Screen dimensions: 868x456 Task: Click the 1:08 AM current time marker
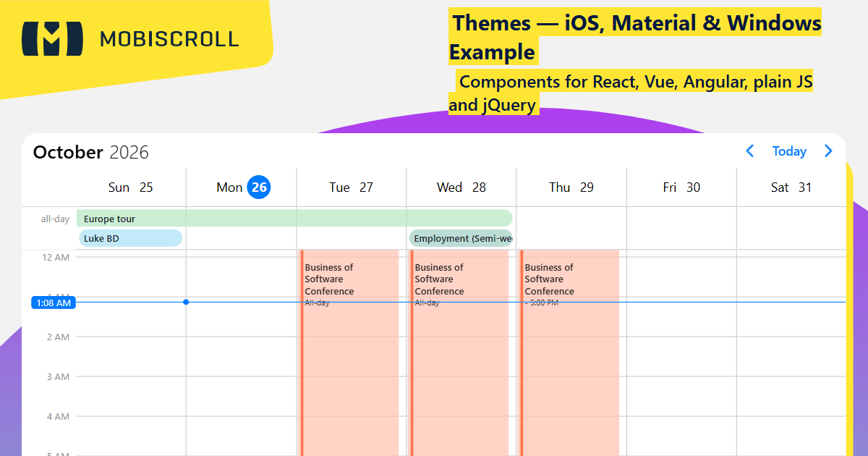(x=54, y=303)
